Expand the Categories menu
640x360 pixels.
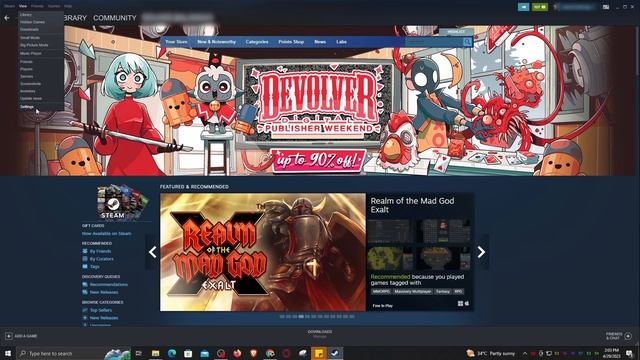[x=257, y=42]
